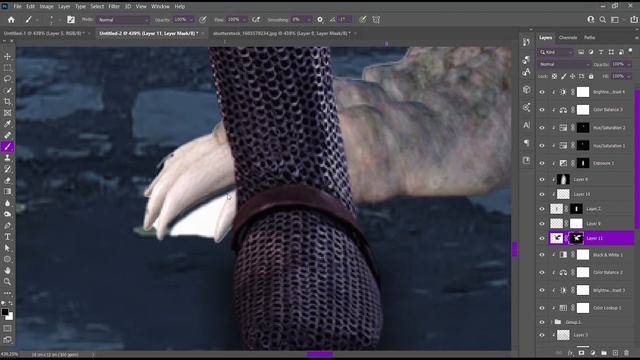Select the Path Selection tool
Viewport: 640px width, 360px height.
[x=7, y=248]
